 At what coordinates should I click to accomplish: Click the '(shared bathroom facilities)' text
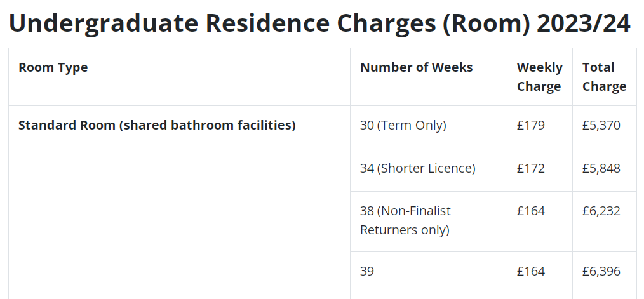[x=208, y=125]
